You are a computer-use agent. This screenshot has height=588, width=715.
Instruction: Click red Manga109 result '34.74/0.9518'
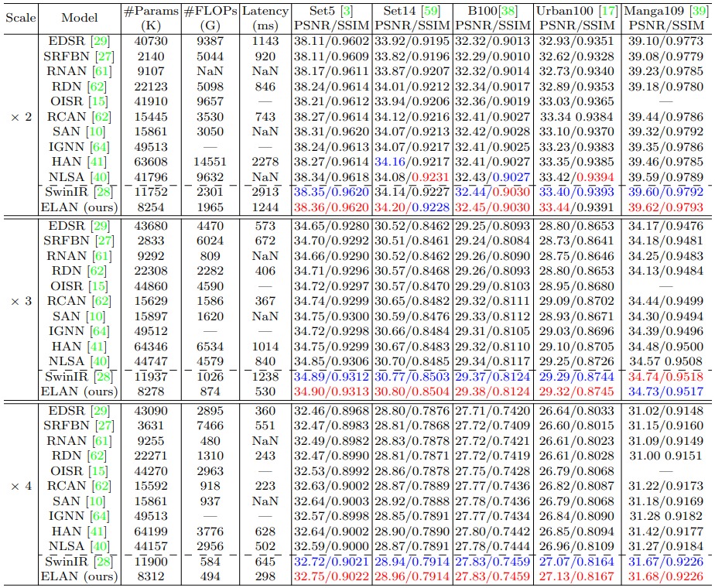(x=665, y=377)
